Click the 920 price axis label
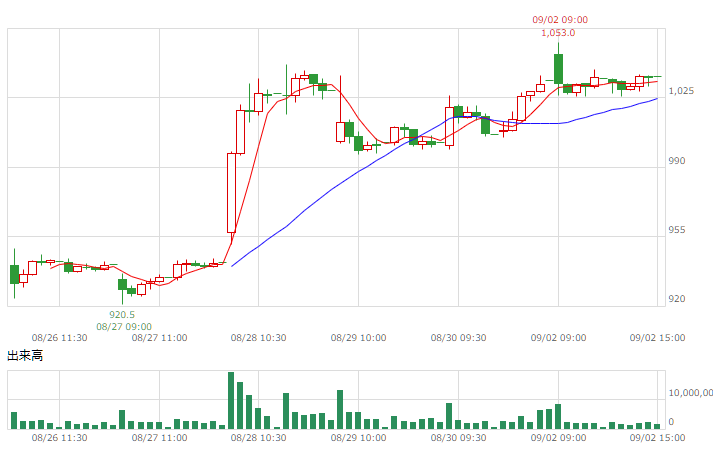Screen dimensions: 713x454 coord(677,299)
